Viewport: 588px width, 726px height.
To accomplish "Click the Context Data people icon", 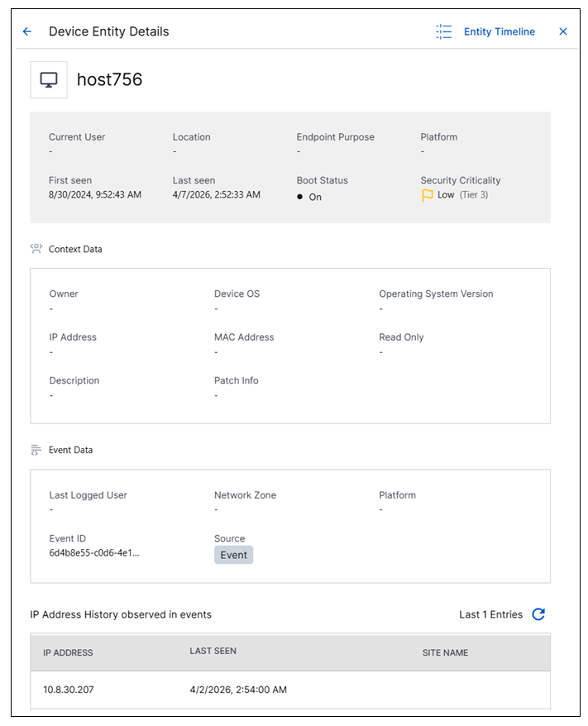I will (x=36, y=248).
